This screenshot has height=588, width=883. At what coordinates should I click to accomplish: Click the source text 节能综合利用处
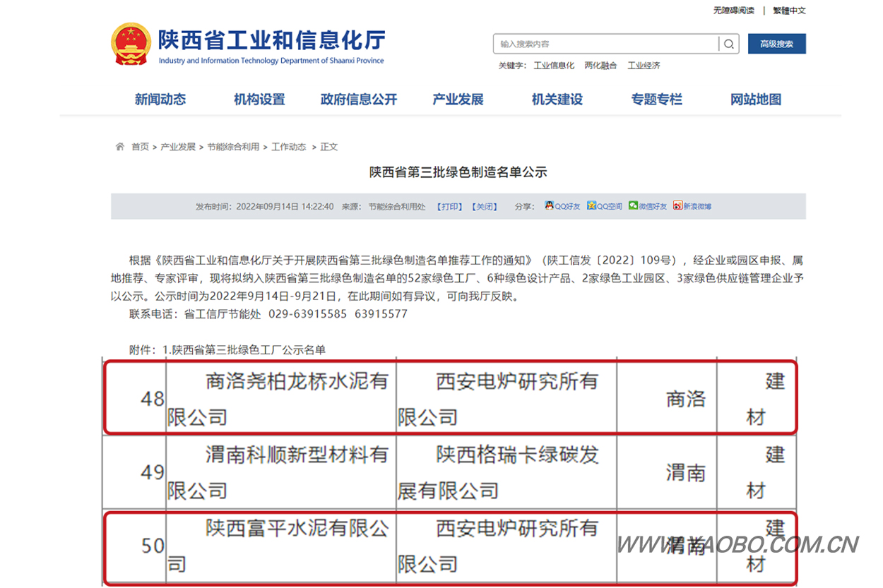click(x=397, y=207)
